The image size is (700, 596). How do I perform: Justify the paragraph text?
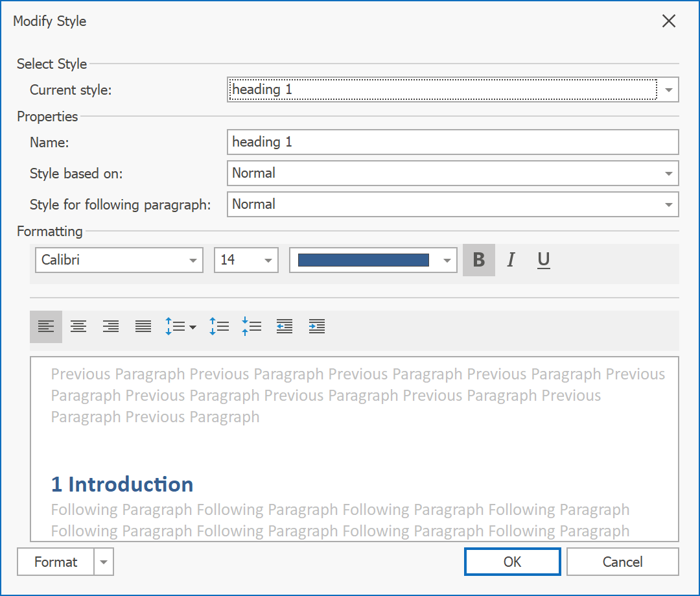coord(143,326)
